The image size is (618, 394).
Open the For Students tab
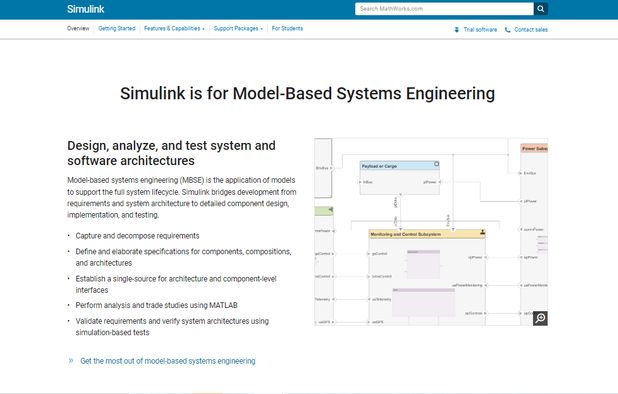click(x=287, y=28)
